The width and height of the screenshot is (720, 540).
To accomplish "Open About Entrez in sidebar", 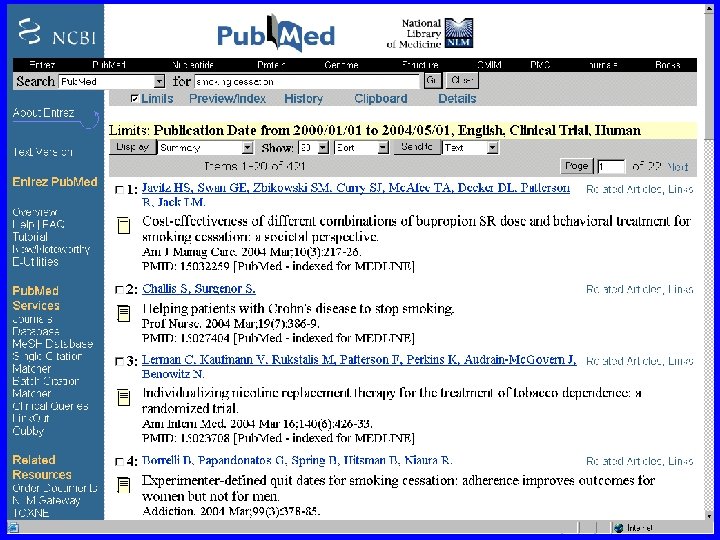I will click(x=43, y=112).
